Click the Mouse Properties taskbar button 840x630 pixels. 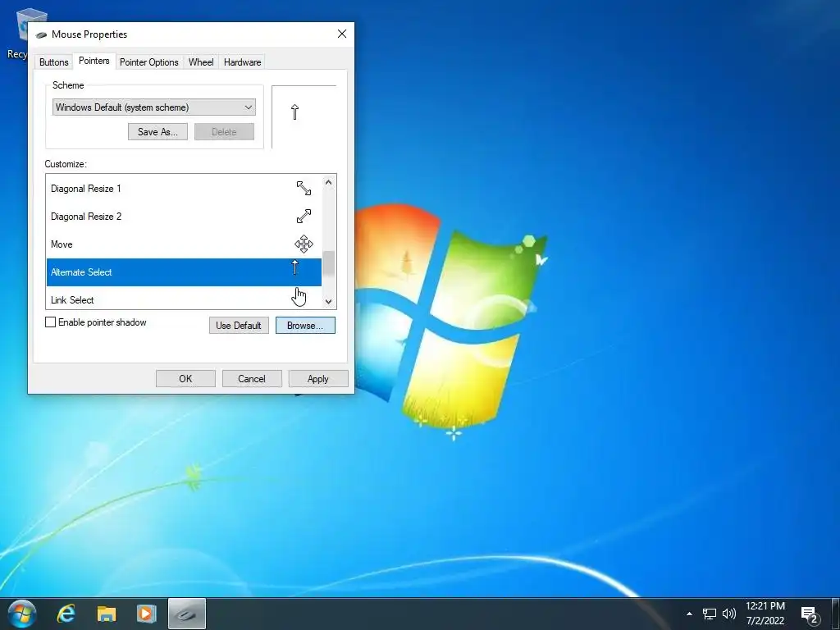186,614
